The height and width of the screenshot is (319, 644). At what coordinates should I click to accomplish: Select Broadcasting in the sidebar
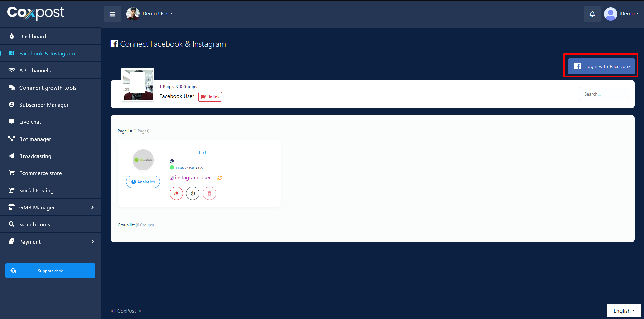(35, 156)
